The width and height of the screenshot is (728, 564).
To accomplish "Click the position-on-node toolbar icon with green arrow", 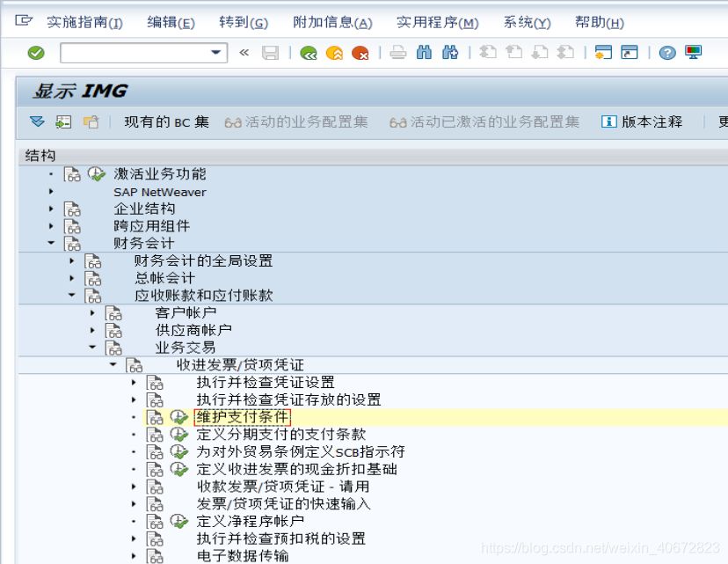I will (x=63, y=122).
